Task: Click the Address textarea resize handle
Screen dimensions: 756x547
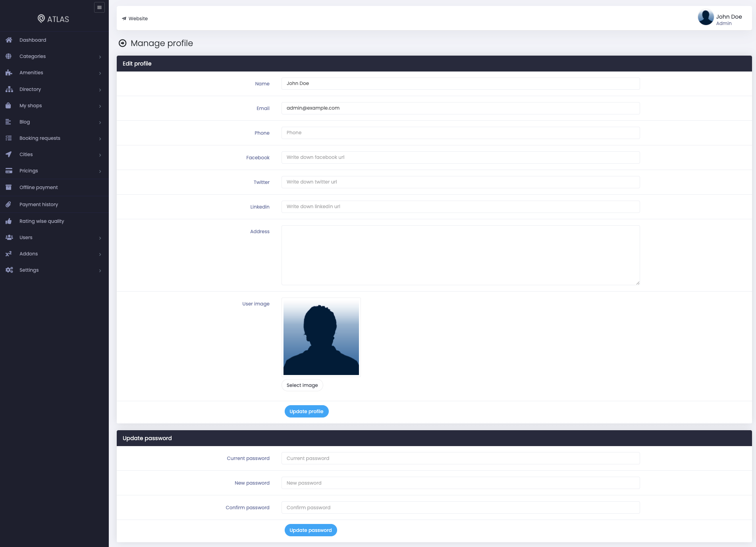Action: (x=638, y=283)
